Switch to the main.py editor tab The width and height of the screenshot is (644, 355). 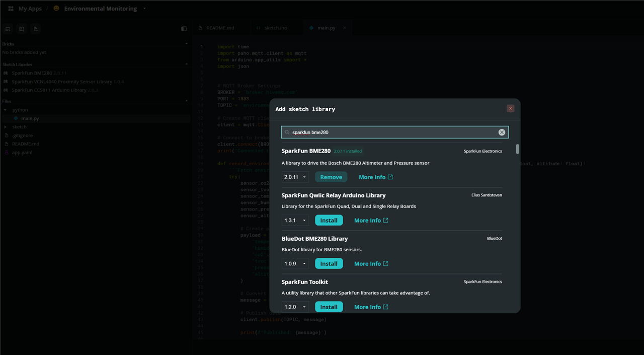tap(326, 28)
